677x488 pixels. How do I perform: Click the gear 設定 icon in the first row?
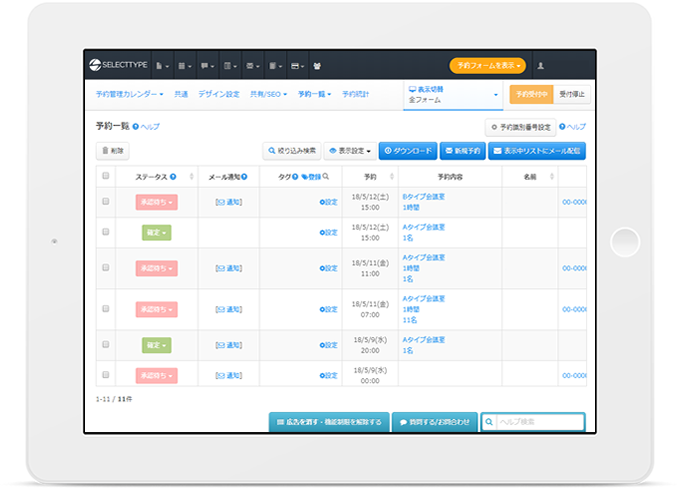pyautogui.click(x=328, y=202)
